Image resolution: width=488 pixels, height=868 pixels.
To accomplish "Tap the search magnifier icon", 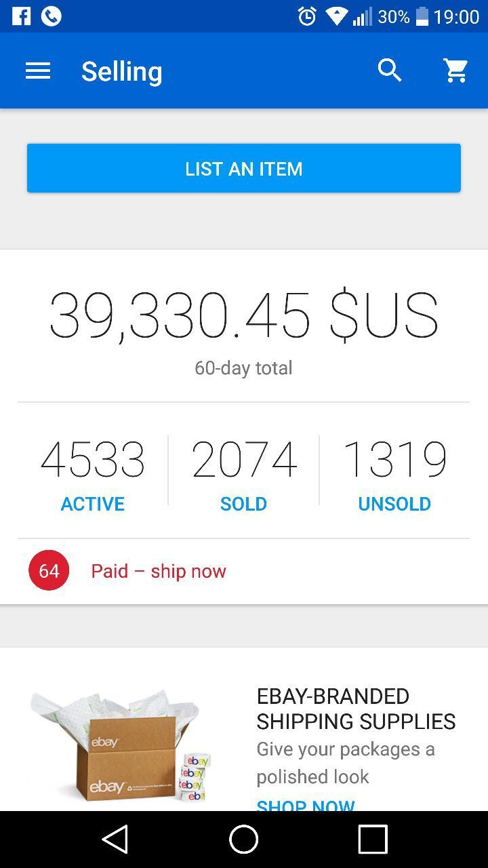I will click(x=390, y=71).
